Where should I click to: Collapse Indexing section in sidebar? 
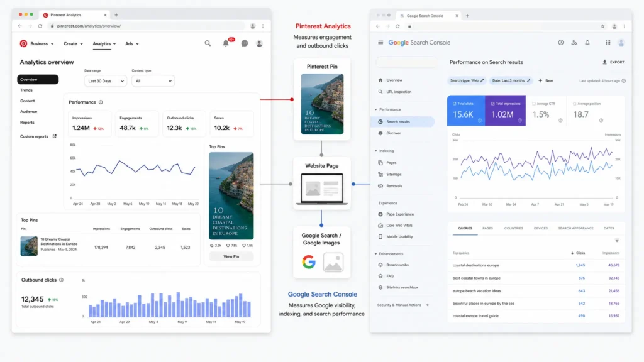point(376,151)
